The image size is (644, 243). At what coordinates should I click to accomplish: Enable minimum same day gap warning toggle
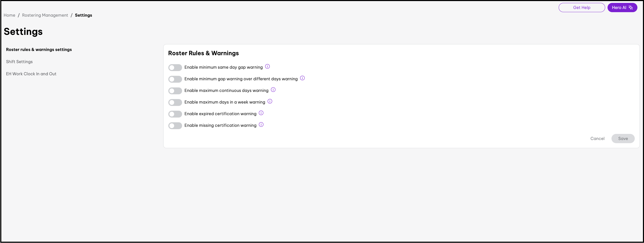[x=175, y=68]
